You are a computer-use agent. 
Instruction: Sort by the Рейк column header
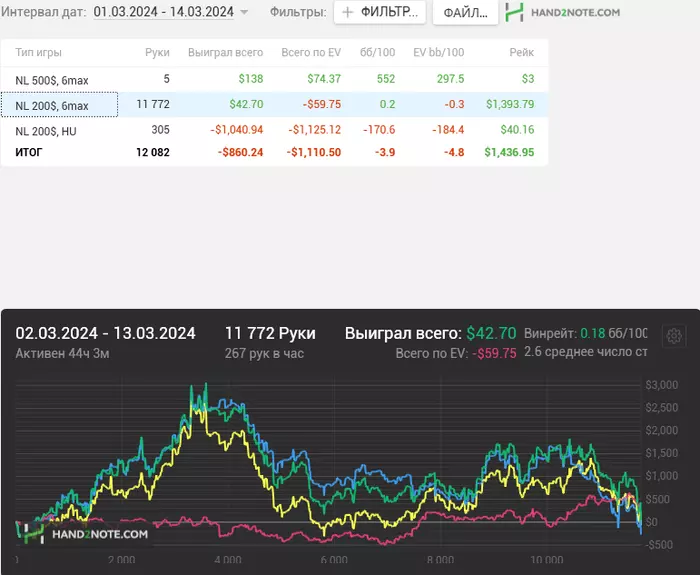[x=521, y=52]
